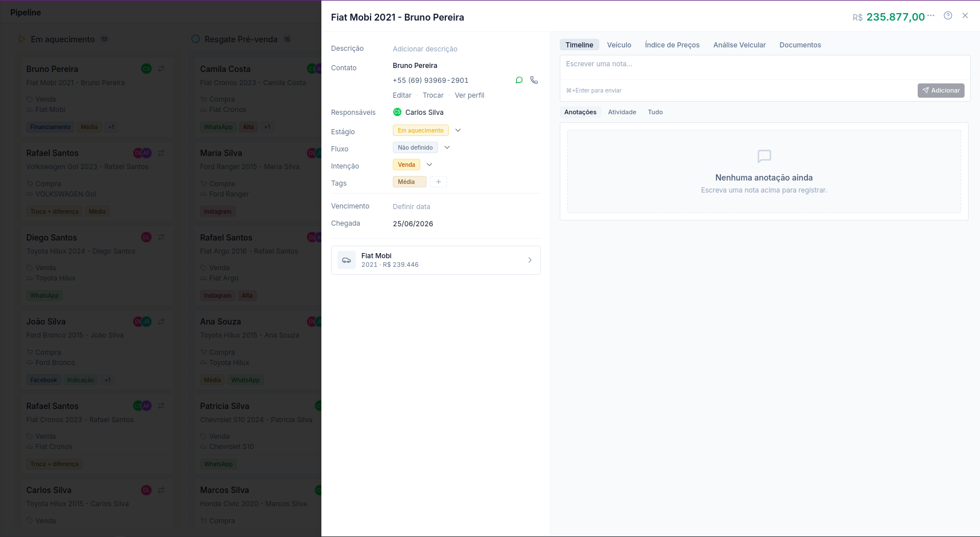Open the three-dot menu beside the price
This screenshot has height=537, width=980.
click(x=931, y=15)
